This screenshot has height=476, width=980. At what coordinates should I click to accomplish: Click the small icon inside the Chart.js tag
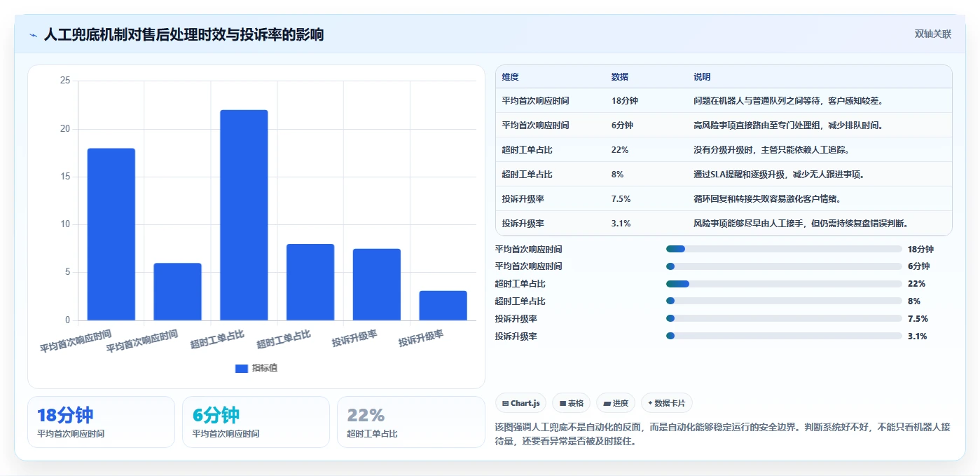tap(505, 403)
